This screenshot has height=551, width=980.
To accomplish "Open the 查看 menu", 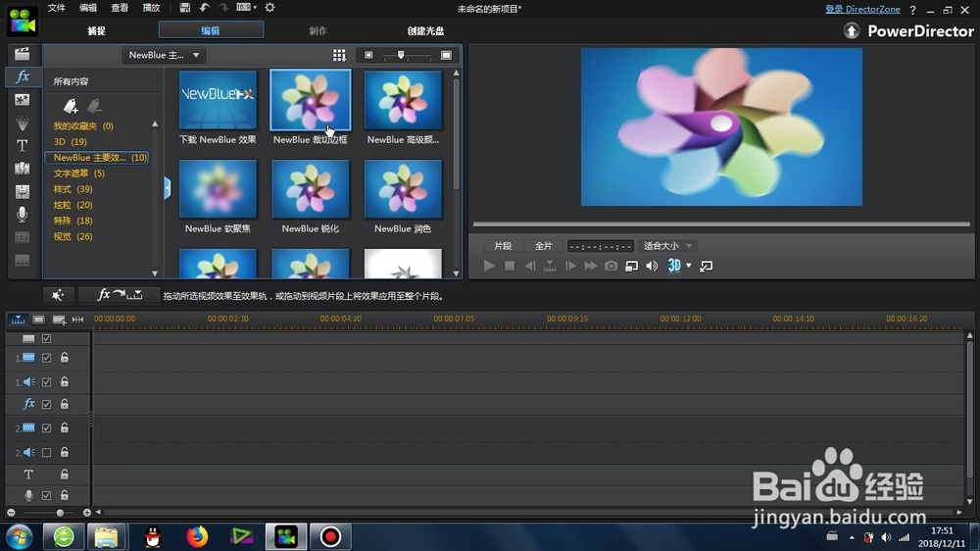I will 120,8.
